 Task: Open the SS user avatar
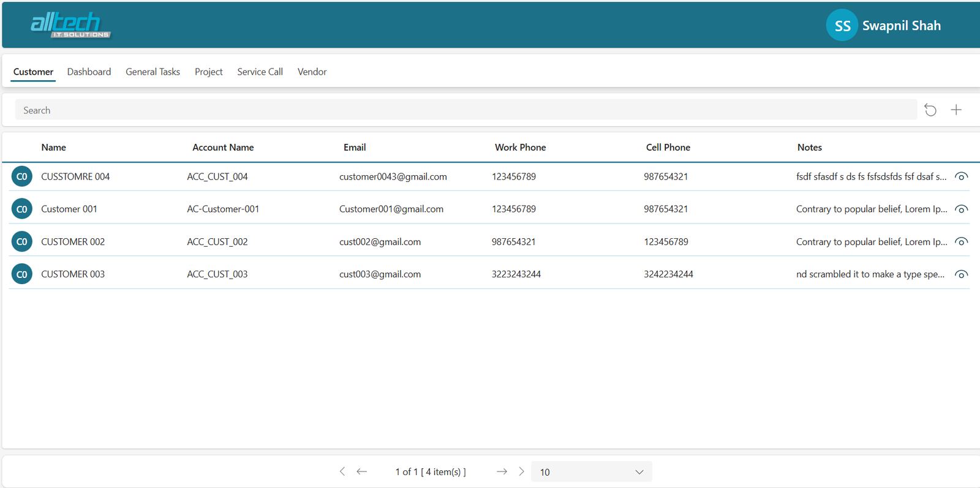(842, 25)
